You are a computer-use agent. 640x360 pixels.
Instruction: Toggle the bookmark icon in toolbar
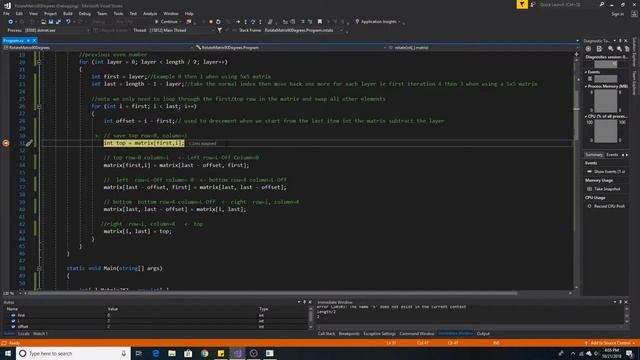(x=320, y=22)
